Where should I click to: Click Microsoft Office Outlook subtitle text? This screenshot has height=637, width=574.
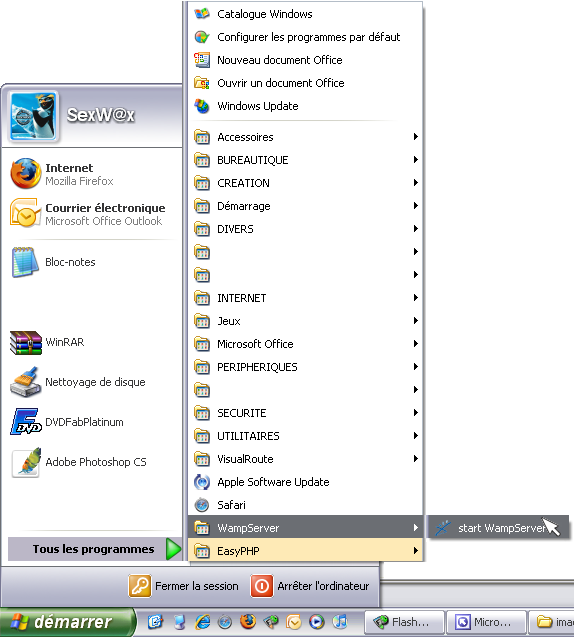pos(104,221)
